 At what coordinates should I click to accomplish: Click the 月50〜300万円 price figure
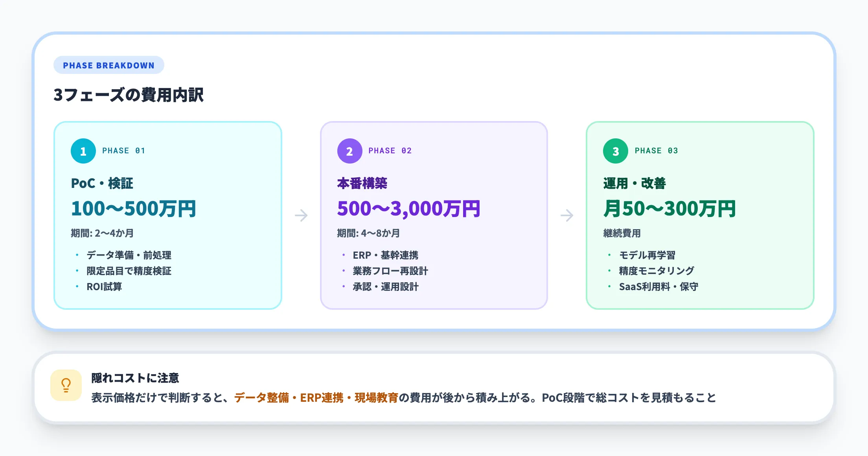pos(671,208)
